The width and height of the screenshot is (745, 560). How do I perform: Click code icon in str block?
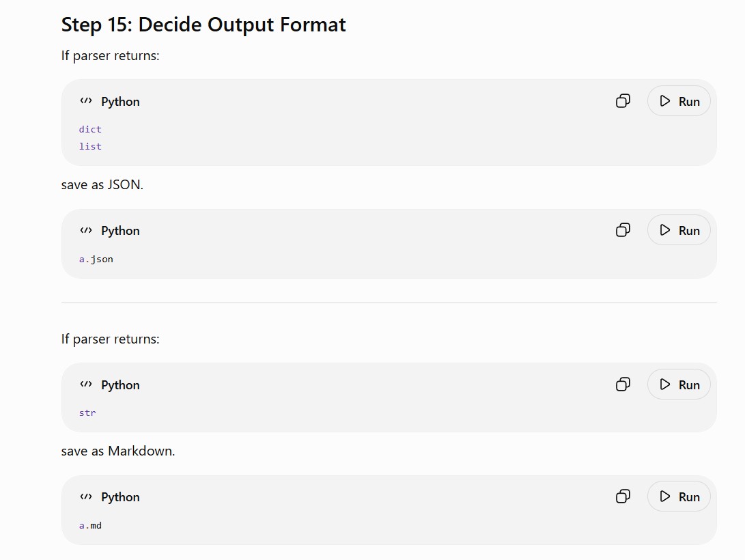86,384
